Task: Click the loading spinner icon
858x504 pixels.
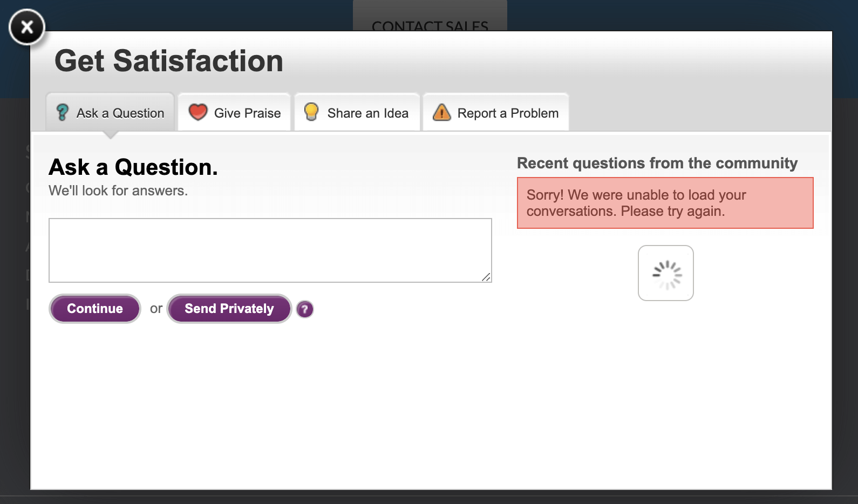Action: tap(666, 273)
